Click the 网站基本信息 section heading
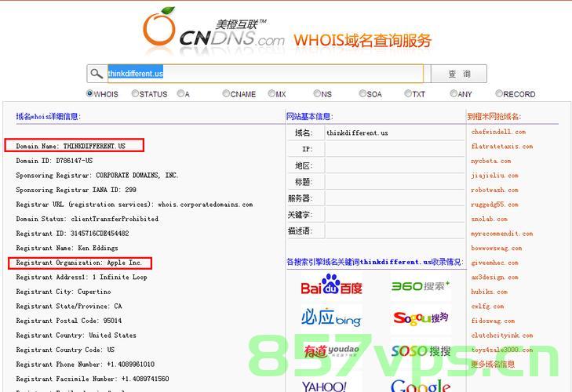 (x=310, y=116)
